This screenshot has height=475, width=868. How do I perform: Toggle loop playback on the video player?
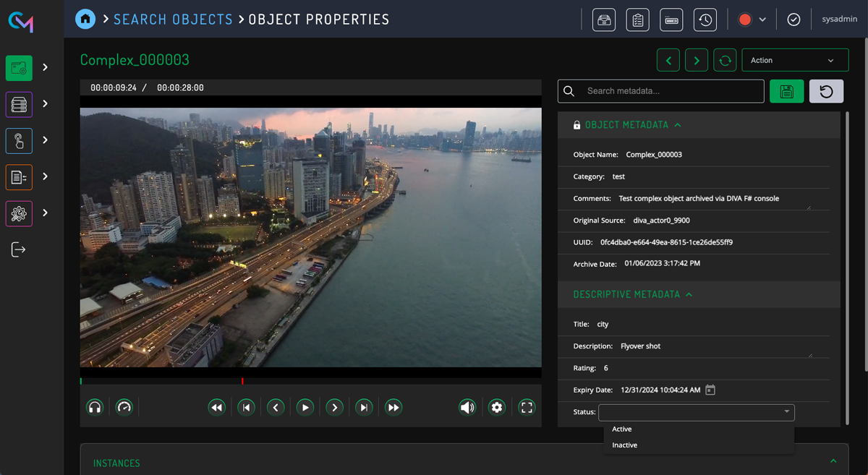pyautogui.click(x=124, y=407)
